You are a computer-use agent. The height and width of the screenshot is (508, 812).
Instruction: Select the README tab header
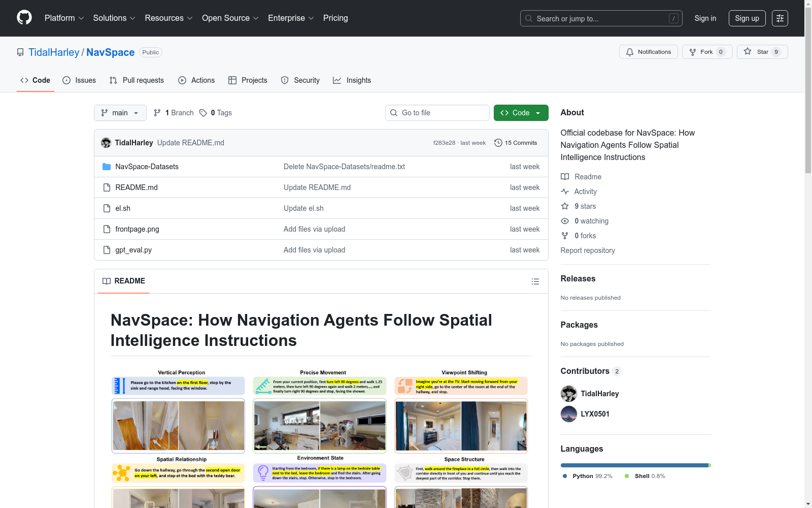[x=124, y=281]
